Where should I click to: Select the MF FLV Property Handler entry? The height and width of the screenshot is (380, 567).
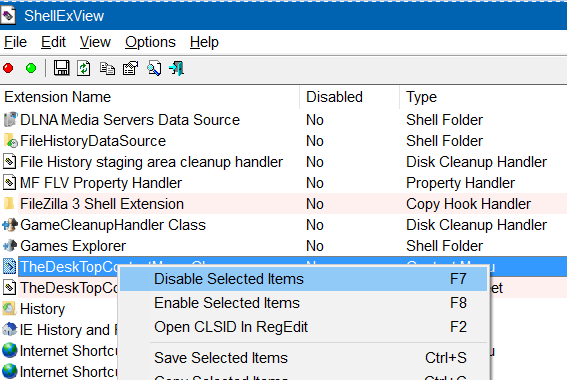click(x=101, y=183)
